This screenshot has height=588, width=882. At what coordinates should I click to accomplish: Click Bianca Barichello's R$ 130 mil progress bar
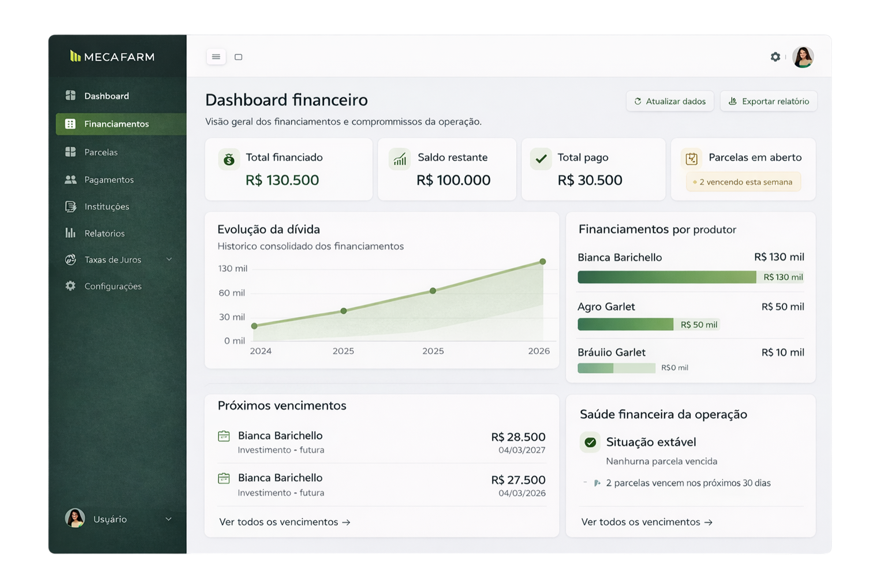(691, 277)
